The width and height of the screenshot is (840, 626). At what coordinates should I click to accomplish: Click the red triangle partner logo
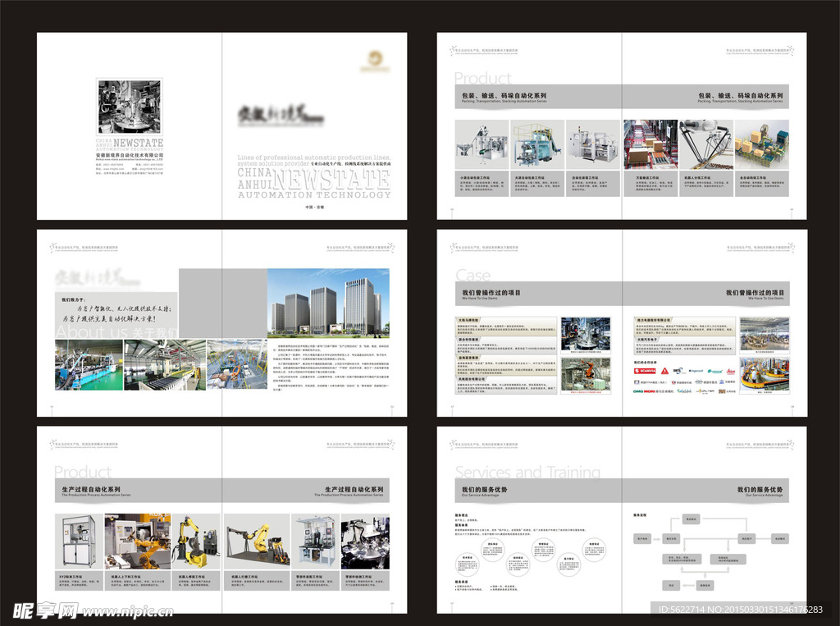[664, 370]
